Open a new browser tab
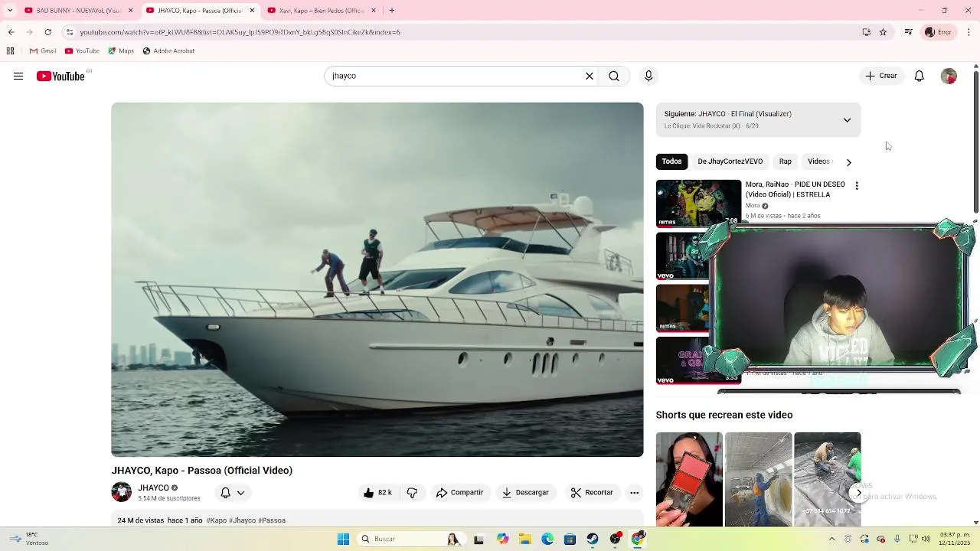 (x=392, y=11)
